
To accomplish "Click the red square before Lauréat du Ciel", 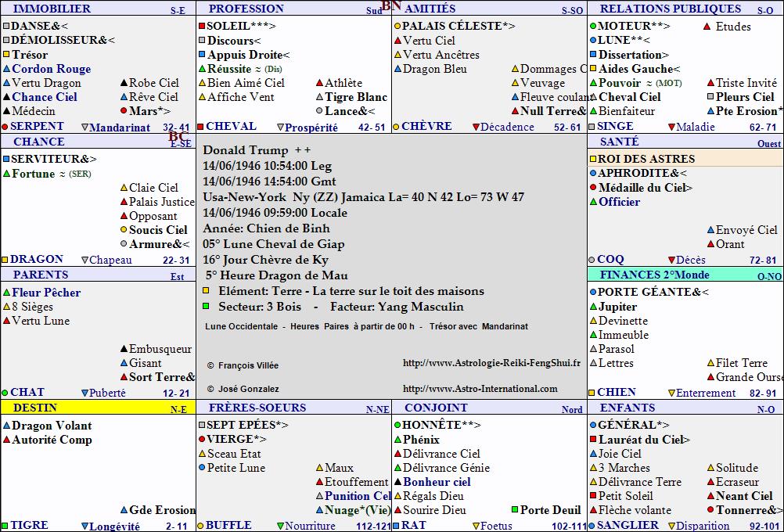I will click(x=593, y=440).
